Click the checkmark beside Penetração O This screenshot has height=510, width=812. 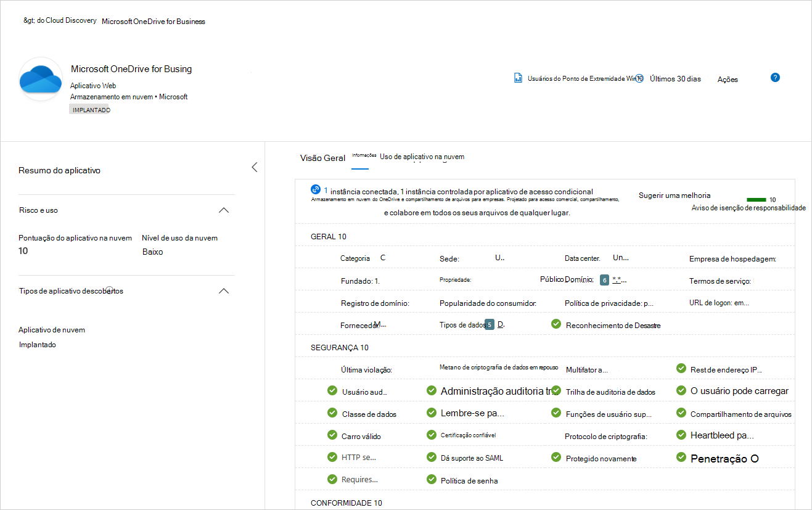[681, 457]
